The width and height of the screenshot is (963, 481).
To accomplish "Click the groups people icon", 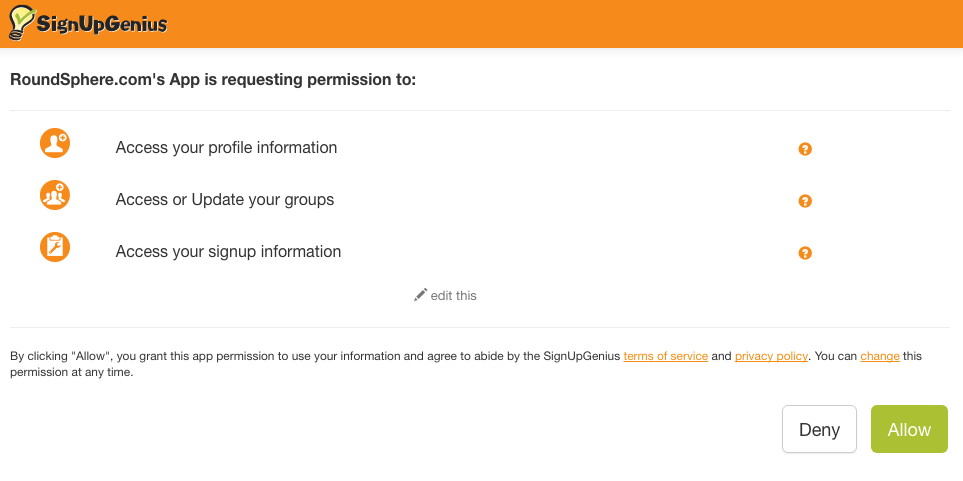I will tap(55, 195).
